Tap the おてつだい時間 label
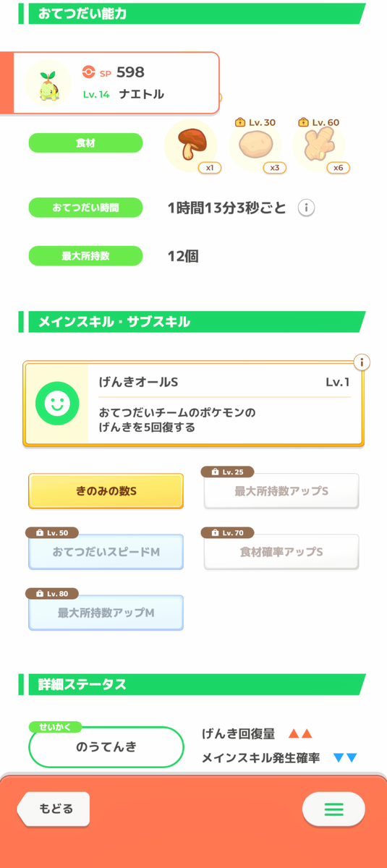 [x=85, y=208]
